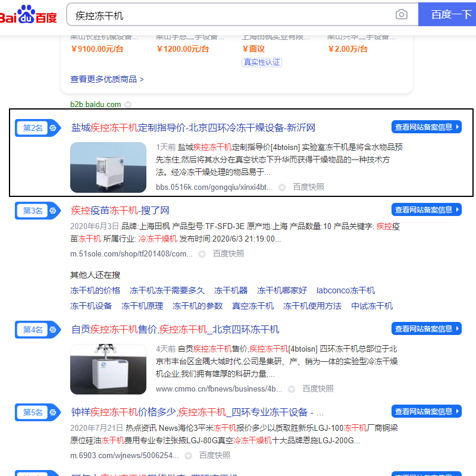Open 百度快照 for the m.6903.com result
This screenshot has width=476, height=476.
pyautogui.click(x=214, y=455)
